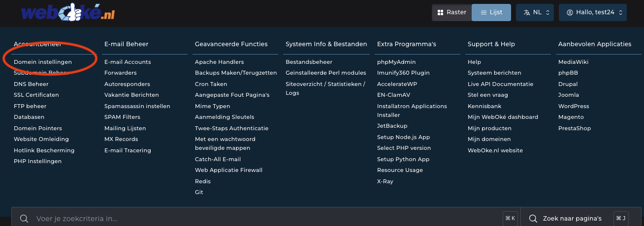Go to E-mail Accounts
This screenshot has height=226, width=644.
[x=128, y=62]
